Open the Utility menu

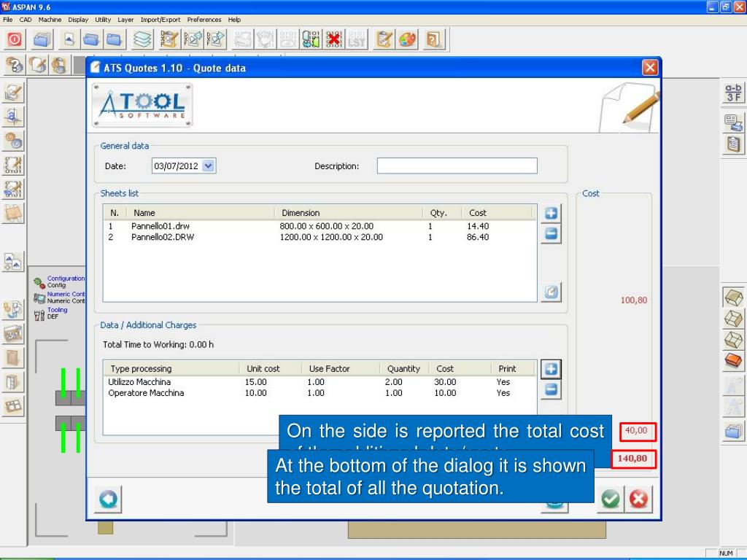click(103, 20)
